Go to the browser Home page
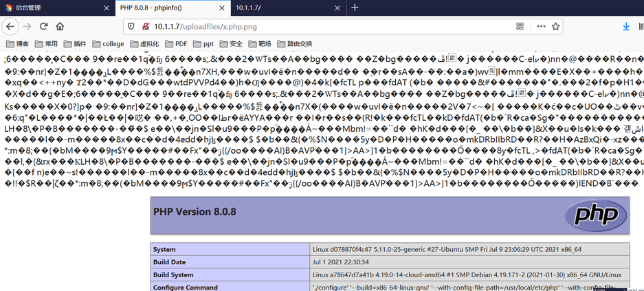The width and height of the screenshot is (644, 291). [60, 27]
